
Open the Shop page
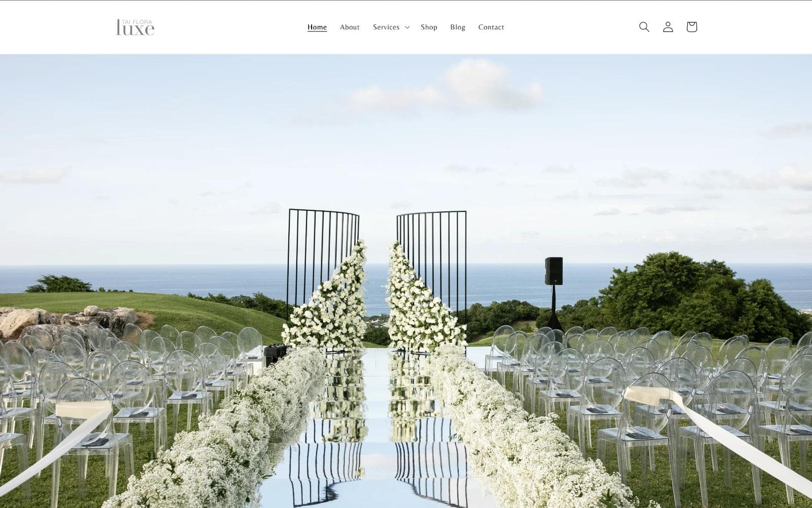tap(429, 27)
